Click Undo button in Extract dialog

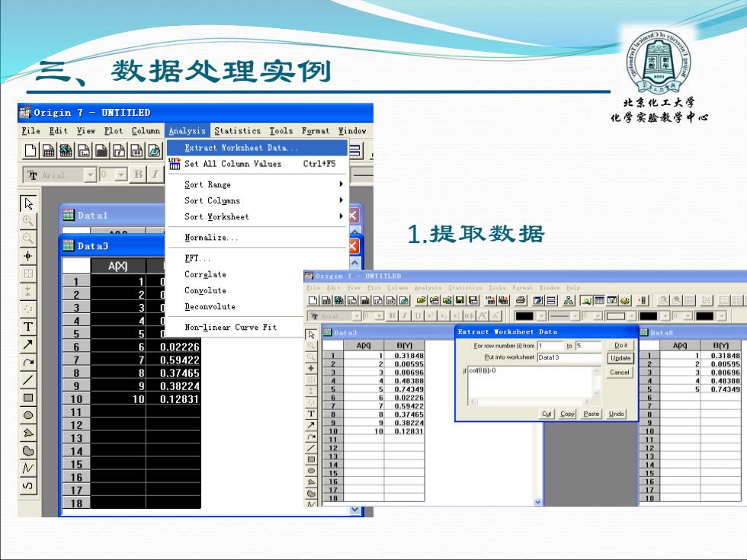[616, 414]
